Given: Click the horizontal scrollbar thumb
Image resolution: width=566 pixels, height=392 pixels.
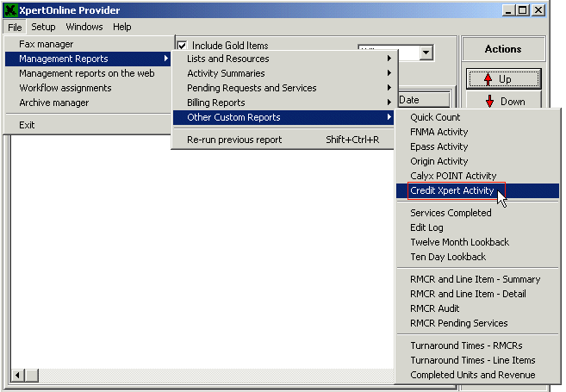Looking at the screenshot, I should 32,376.
